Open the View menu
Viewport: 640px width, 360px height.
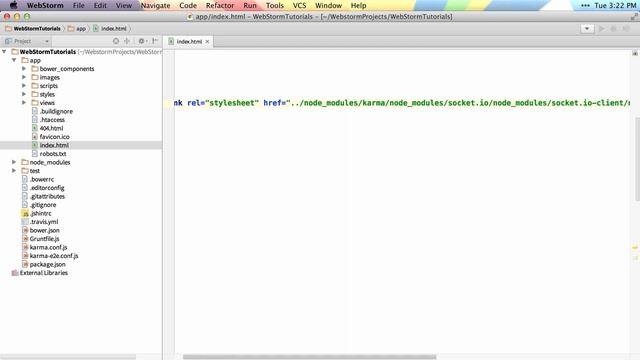[x=124, y=5]
